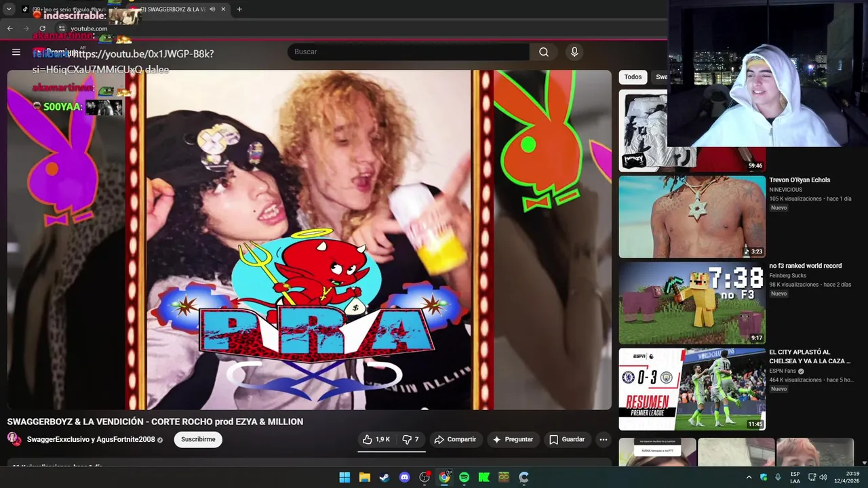Screen dimensions: 868x488
Task: Click the Preguntar button
Action: [x=513, y=440]
